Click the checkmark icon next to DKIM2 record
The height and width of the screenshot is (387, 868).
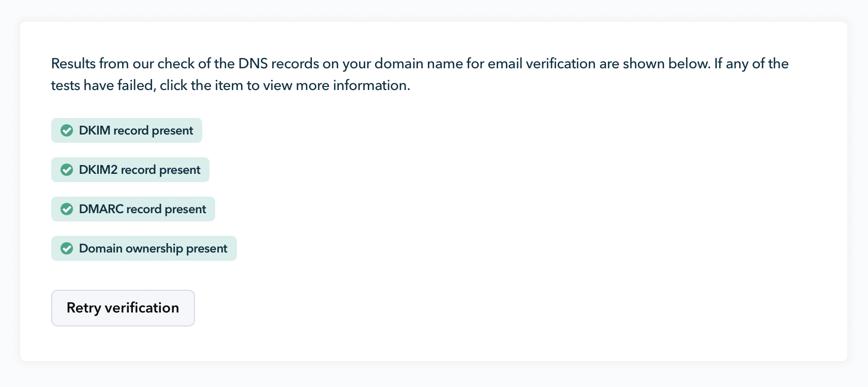pos(67,170)
